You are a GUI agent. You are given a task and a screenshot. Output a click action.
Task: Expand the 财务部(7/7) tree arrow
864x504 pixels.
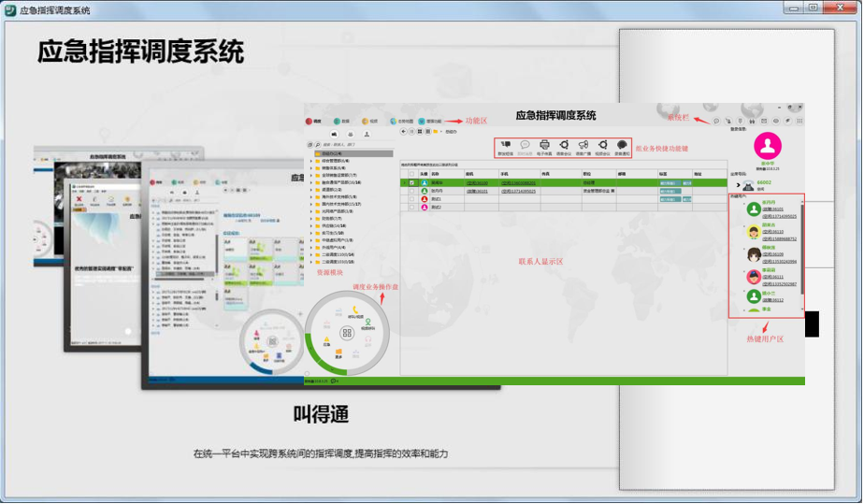(x=310, y=219)
